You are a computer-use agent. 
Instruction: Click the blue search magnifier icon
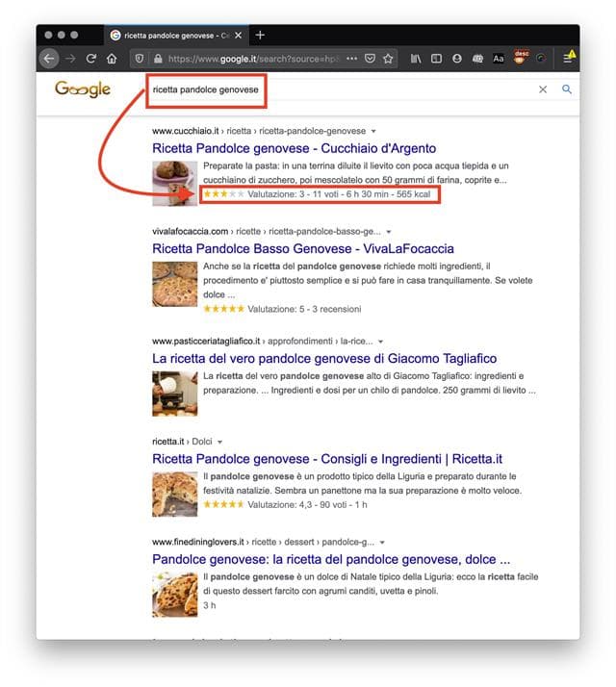coord(567,89)
